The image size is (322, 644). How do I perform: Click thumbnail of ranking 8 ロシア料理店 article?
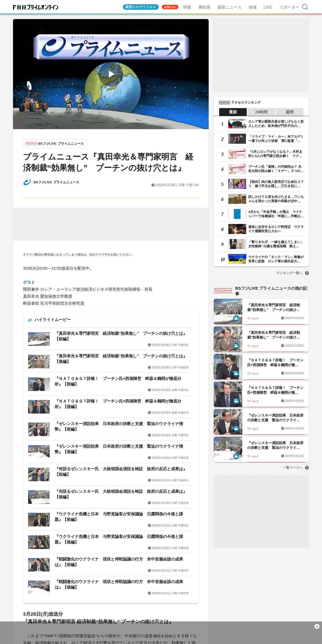tap(237, 229)
